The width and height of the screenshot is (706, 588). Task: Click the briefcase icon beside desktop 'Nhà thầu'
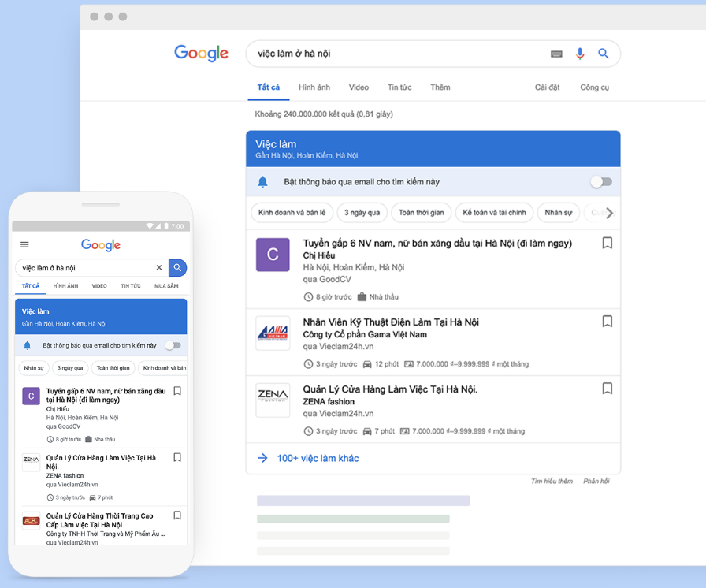point(362,296)
